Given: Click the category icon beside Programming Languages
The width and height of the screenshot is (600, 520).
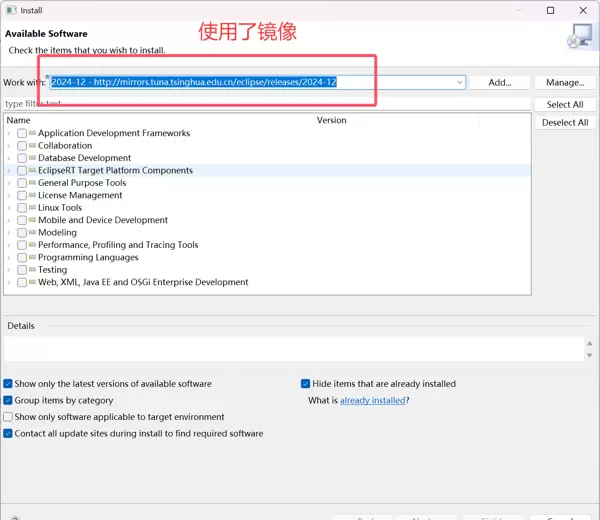Looking at the screenshot, I should click(x=32, y=258).
